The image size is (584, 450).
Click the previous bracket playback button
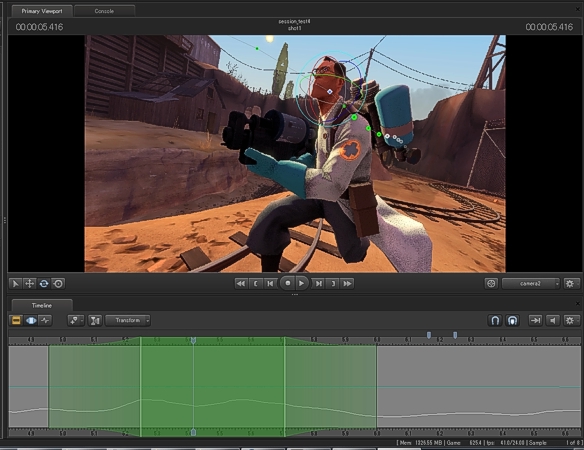coord(256,283)
